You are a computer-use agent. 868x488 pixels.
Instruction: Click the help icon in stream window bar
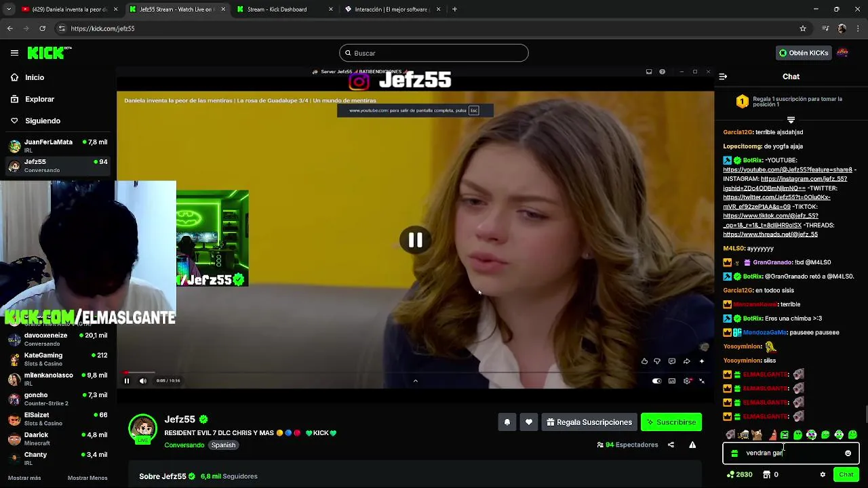[x=663, y=72]
